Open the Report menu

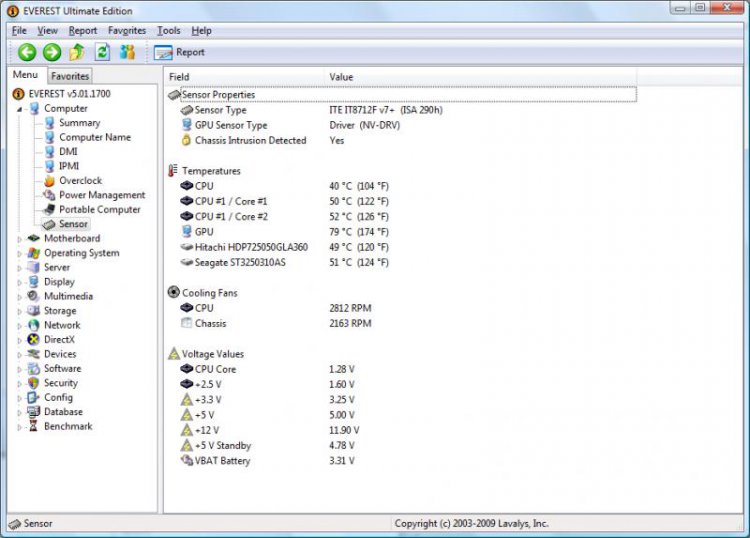[x=83, y=31]
